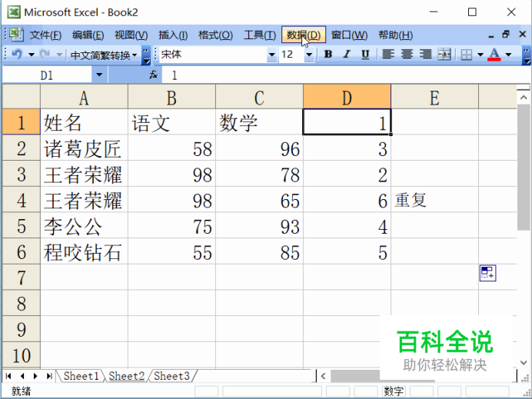Click Excel workbook icon in menu bar
Screen dimensions: 532x399
(x=16, y=35)
